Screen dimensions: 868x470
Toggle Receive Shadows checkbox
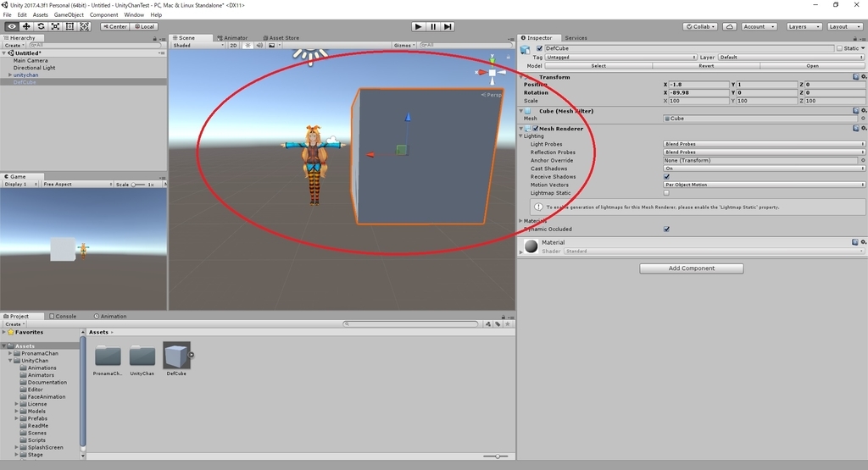pos(666,176)
